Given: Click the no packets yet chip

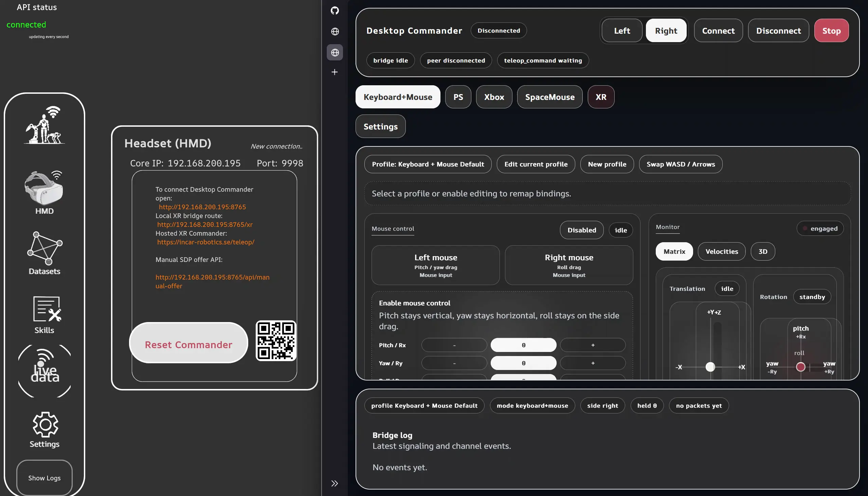Looking at the screenshot, I should point(699,406).
